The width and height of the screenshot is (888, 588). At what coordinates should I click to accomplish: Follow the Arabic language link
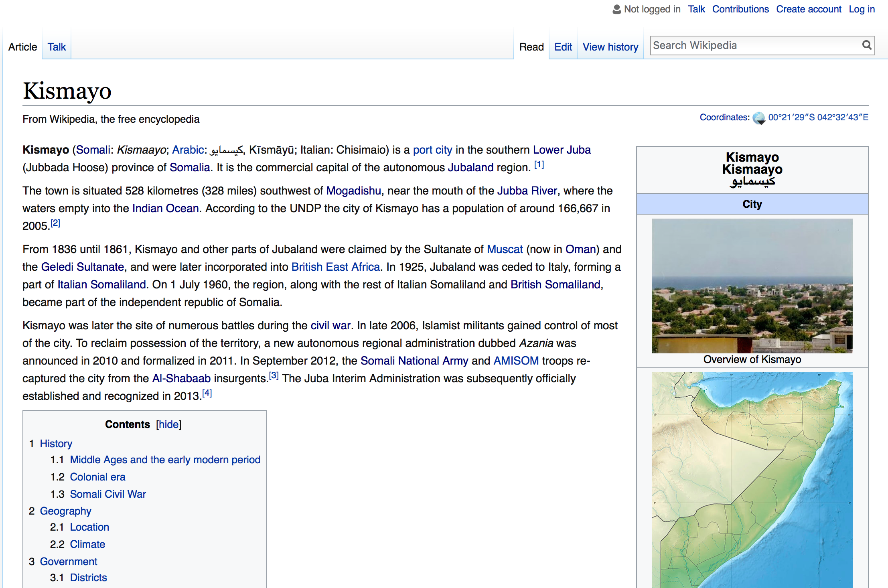coord(188,150)
